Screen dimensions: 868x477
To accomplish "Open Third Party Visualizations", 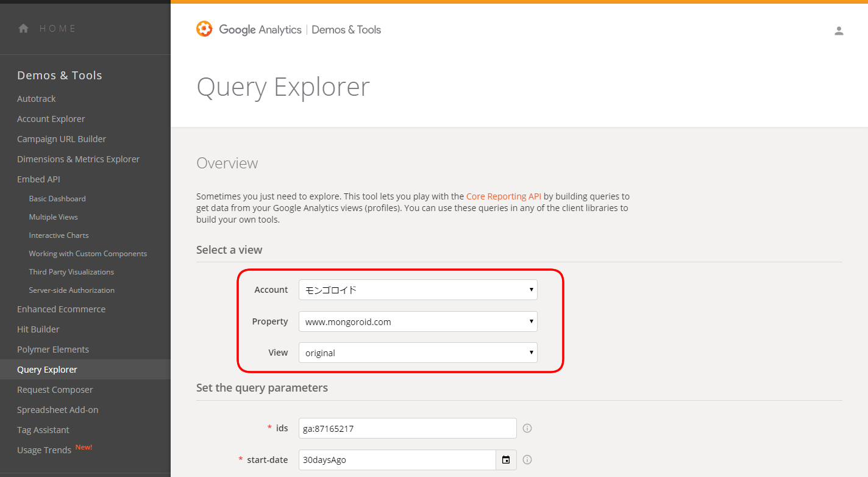I will click(x=71, y=272).
